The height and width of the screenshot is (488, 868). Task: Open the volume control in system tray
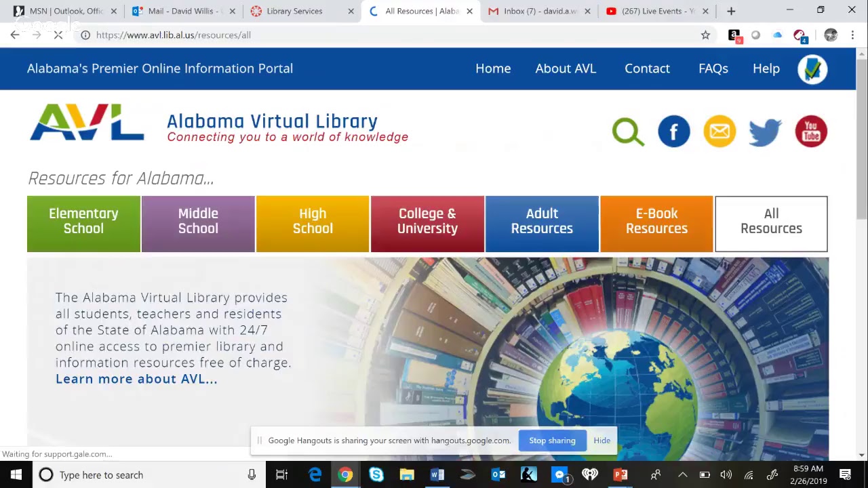[x=726, y=474]
